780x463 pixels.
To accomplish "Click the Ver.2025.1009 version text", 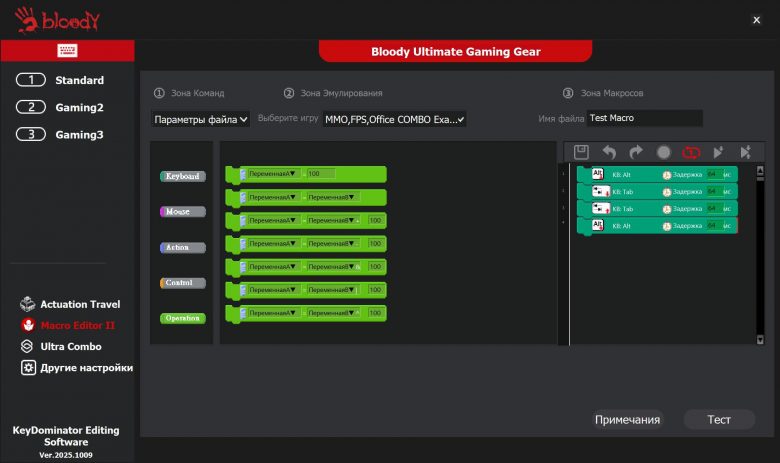I will [66, 455].
